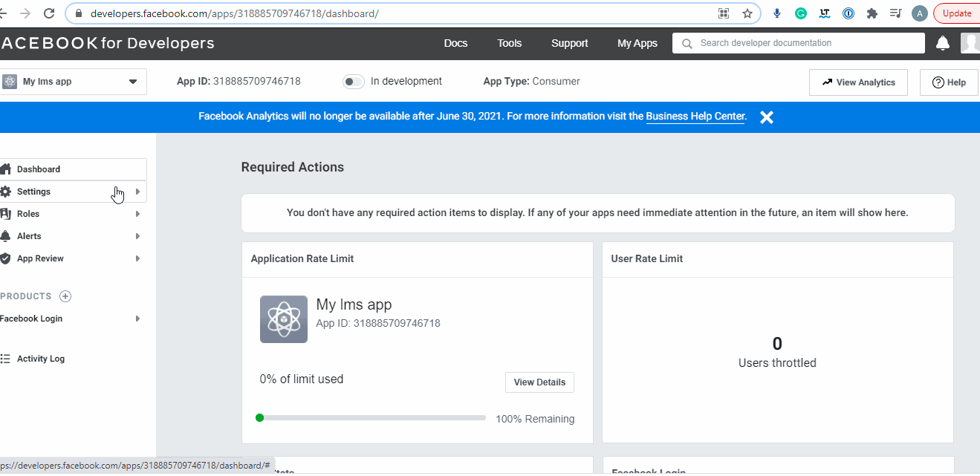Click the rate limit progress bar
Viewport: 980px width, 476px height.
(x=371, y=418)
